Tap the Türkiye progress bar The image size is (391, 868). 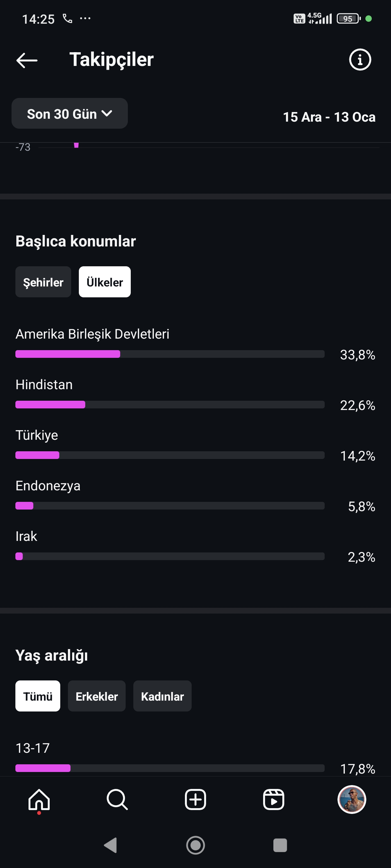coord(170,455)
